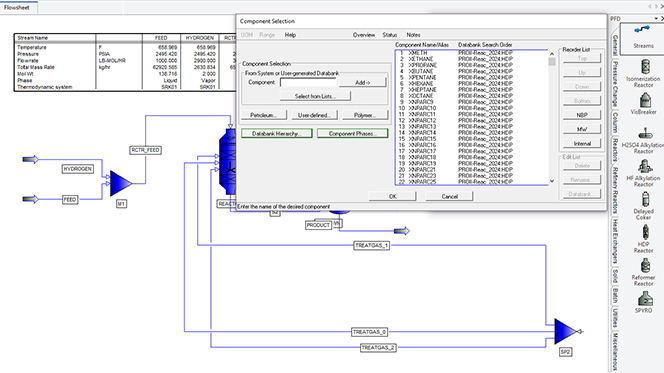Select component row 1 XMETH
The width and height of the screenshot is (664, 373).
point(472,53)
